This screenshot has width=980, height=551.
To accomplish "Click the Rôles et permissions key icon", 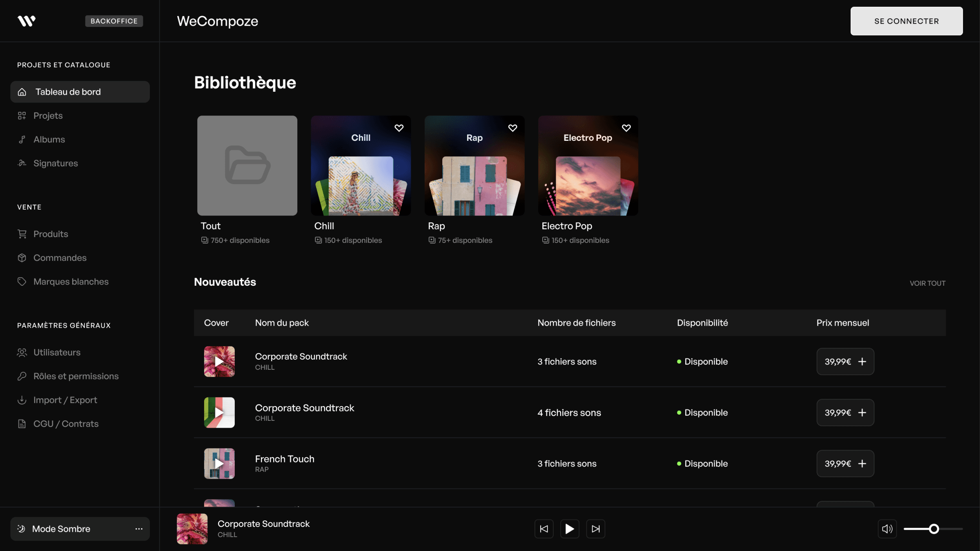I will pos(22,376).
